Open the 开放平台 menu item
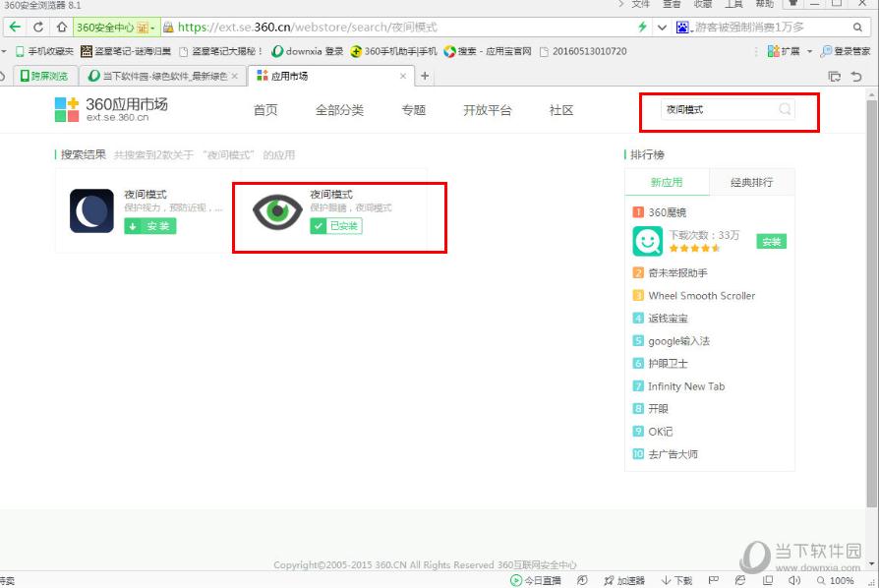 tap(486, 110)
